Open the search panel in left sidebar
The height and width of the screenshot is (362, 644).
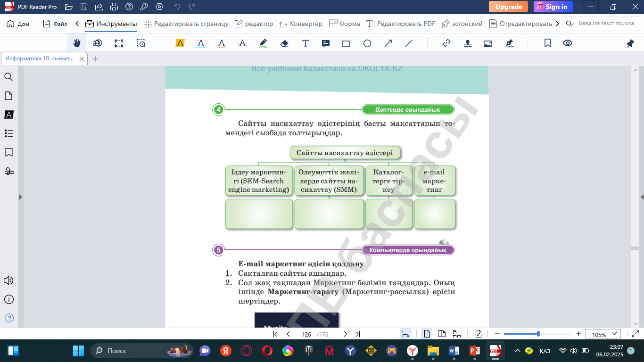(8, 77)
